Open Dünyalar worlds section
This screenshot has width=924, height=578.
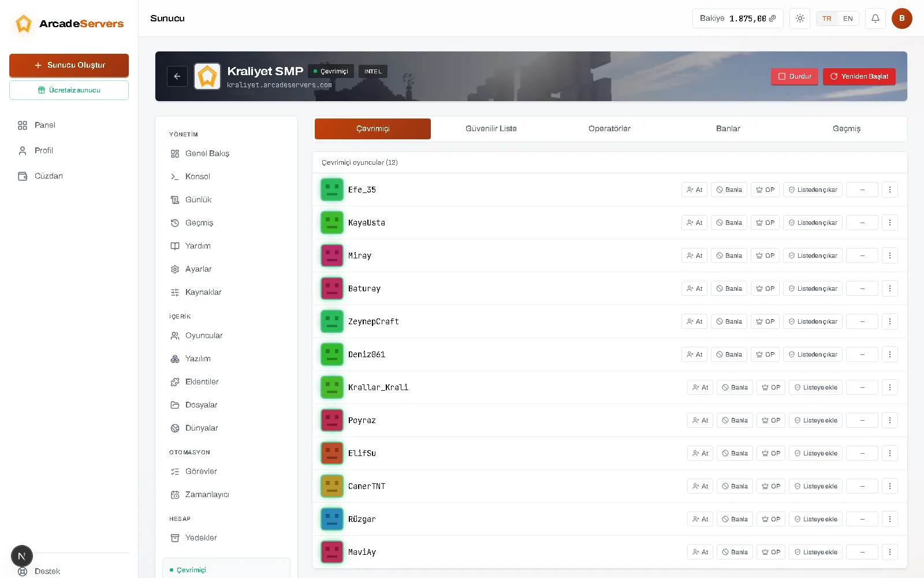tap(226, 428)
